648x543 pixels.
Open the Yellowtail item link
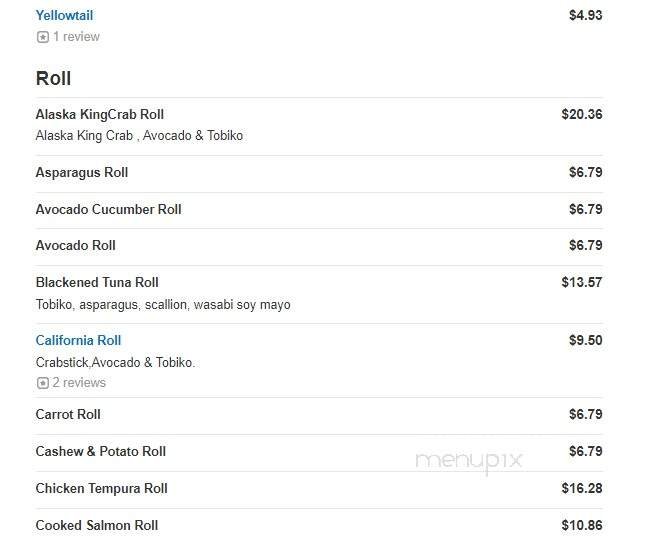pos(64,15)
